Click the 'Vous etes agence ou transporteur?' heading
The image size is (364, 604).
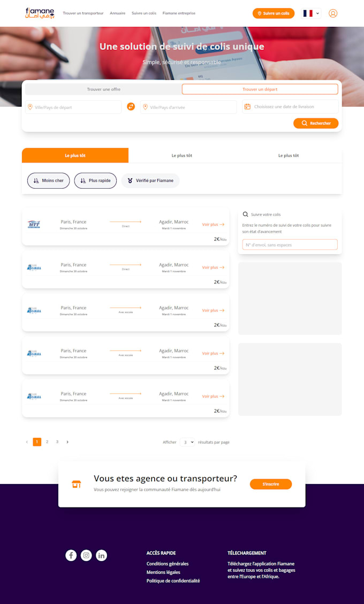click(x=165, y=479)
